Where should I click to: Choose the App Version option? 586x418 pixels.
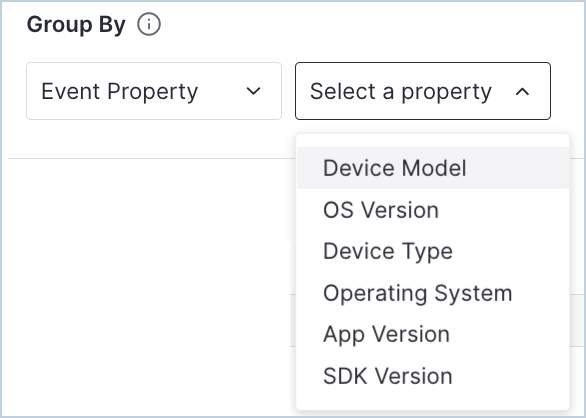[433, 334]
